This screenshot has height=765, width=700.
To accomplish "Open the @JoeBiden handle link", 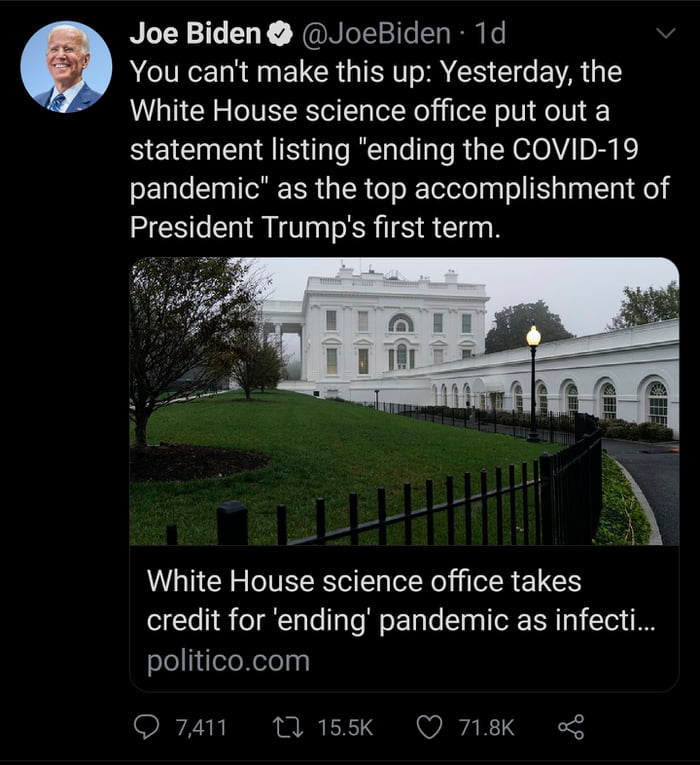I will (374, 34).
